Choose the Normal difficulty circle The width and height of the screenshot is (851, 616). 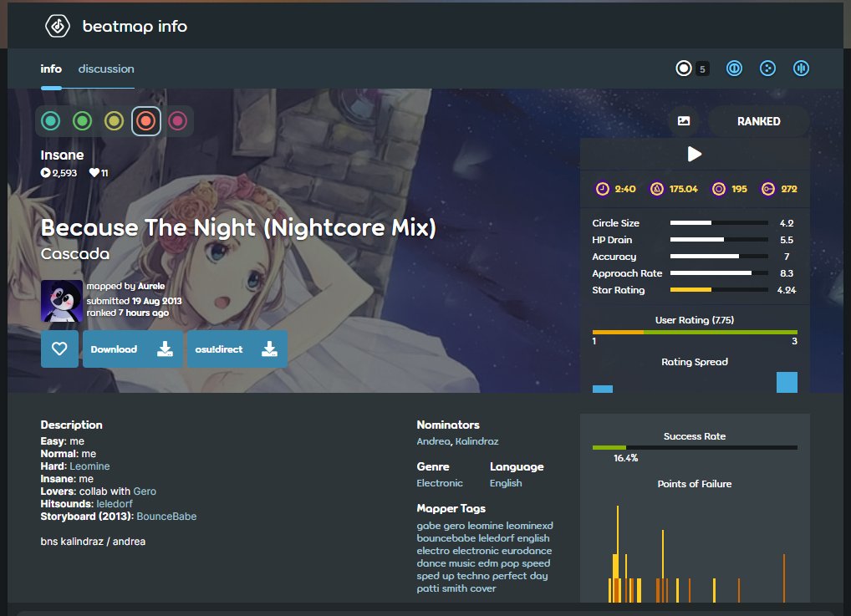coord(83,120)
